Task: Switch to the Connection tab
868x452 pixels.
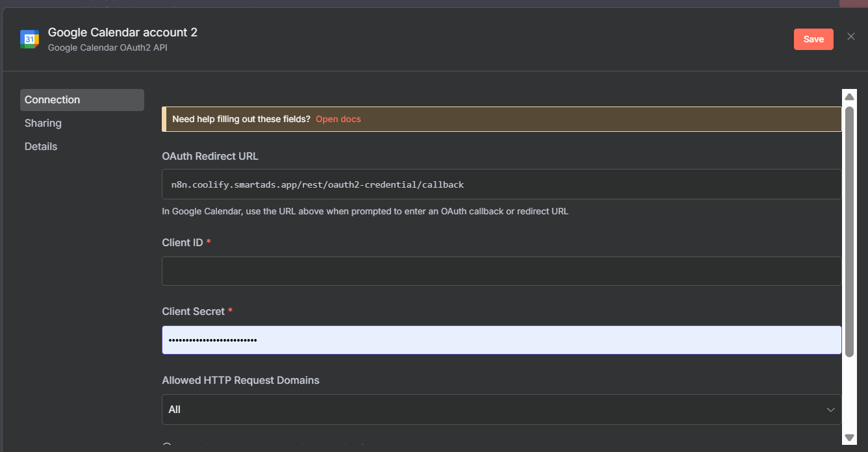Action: click(82, 100)
